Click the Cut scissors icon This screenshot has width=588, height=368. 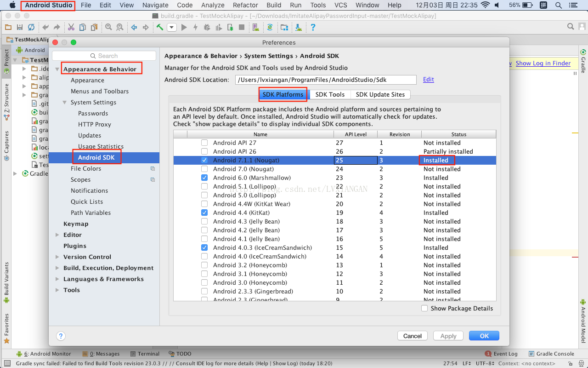[x=71, y=28]
